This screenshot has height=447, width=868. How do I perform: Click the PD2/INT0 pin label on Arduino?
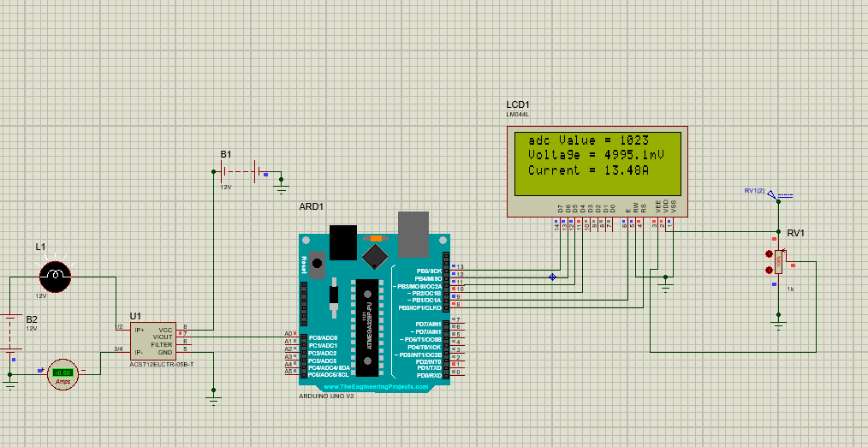427,361
